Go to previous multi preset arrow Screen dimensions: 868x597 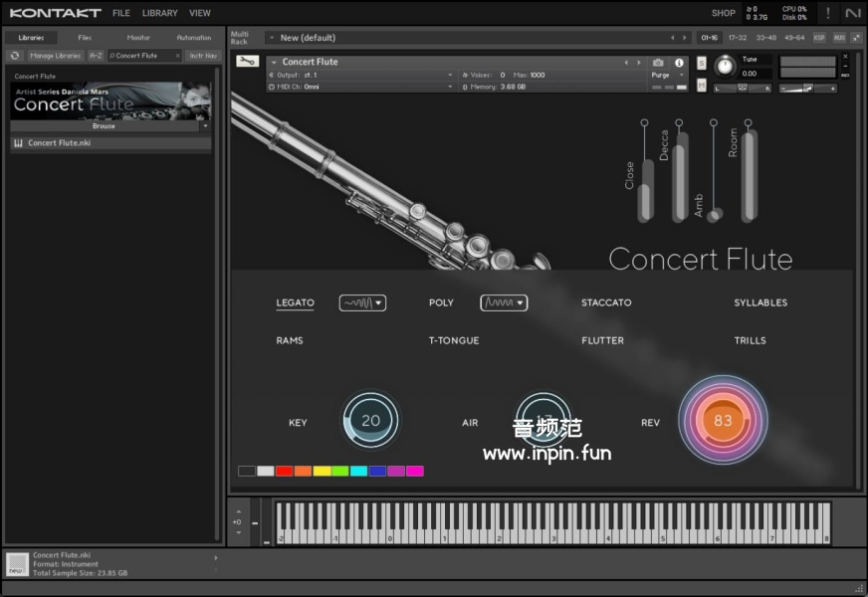673,38
